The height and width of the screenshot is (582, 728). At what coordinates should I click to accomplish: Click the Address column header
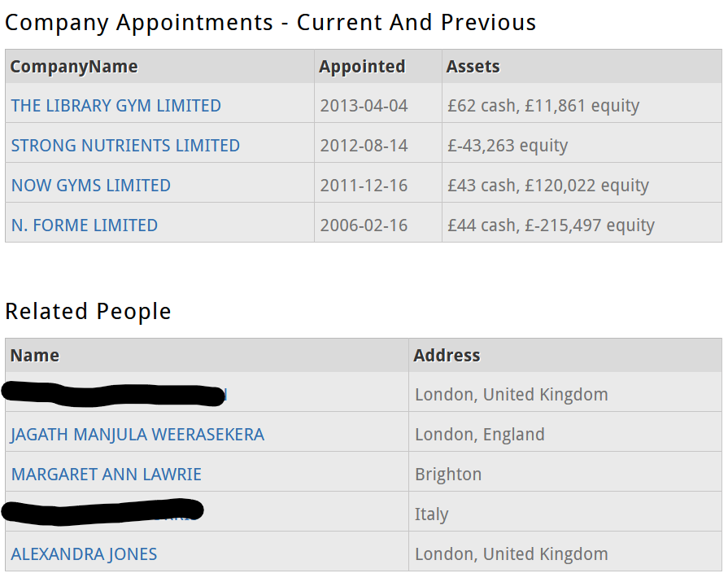447,356
